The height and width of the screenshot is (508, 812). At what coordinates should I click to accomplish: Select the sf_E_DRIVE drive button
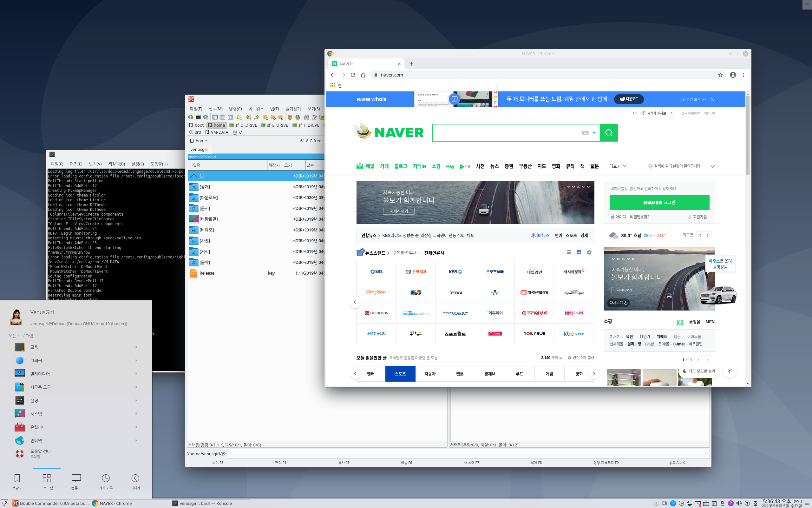coord(274,125)
